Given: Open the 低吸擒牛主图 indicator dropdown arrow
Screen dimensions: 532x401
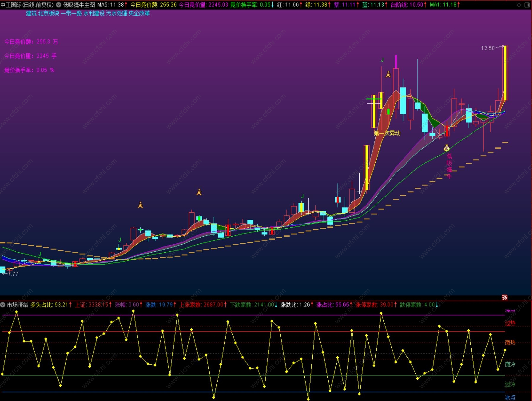Looking at the screenshot, I should (59, 5).
